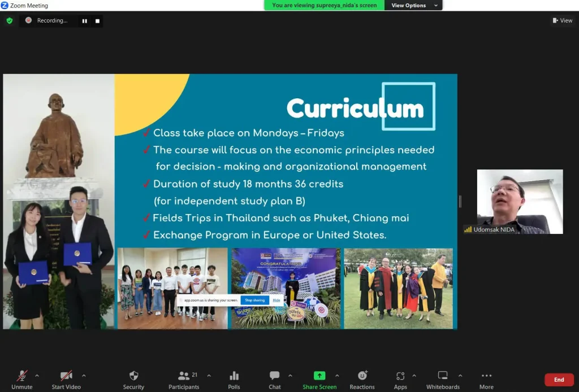This screenshot has width=579, height=392.
Task: Stop the recording
Action: pos(97,21)
